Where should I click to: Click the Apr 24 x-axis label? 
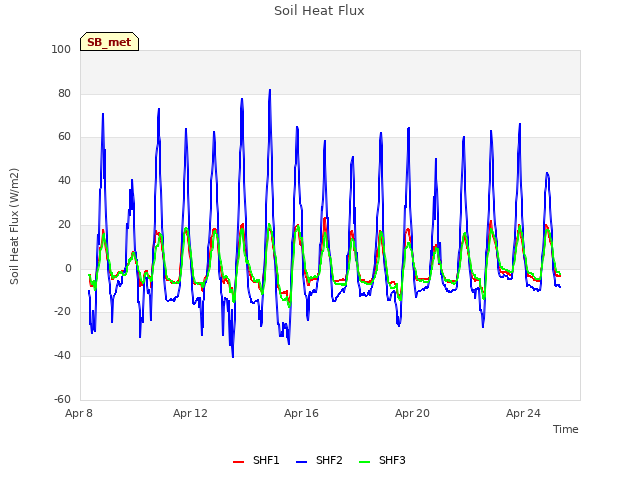(523, 413)
